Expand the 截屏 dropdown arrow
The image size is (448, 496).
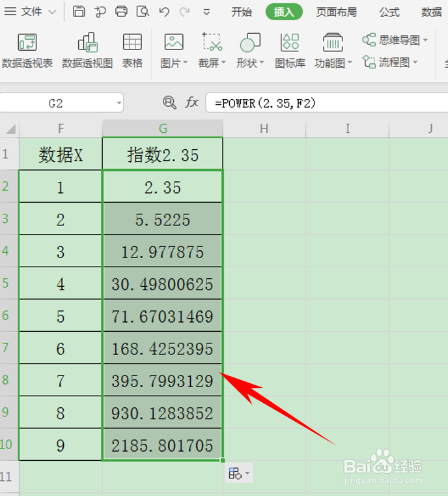224,63
